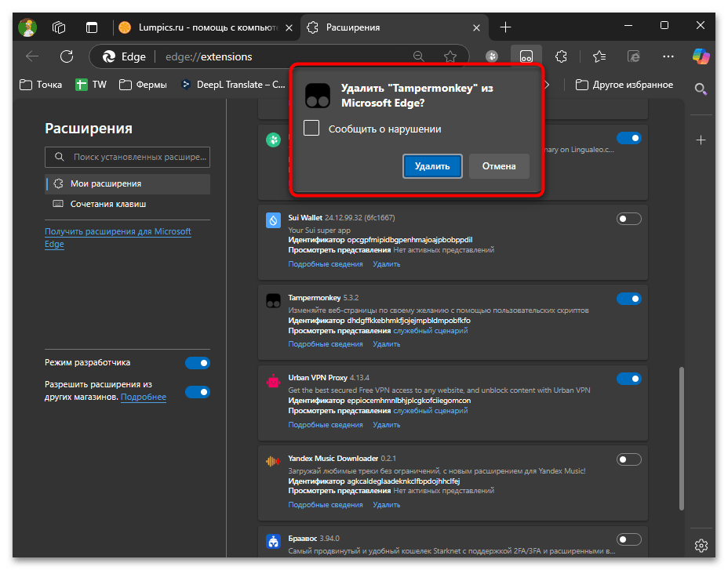Close the Расширения tab

pyautogui.click(x=476, y=28)
